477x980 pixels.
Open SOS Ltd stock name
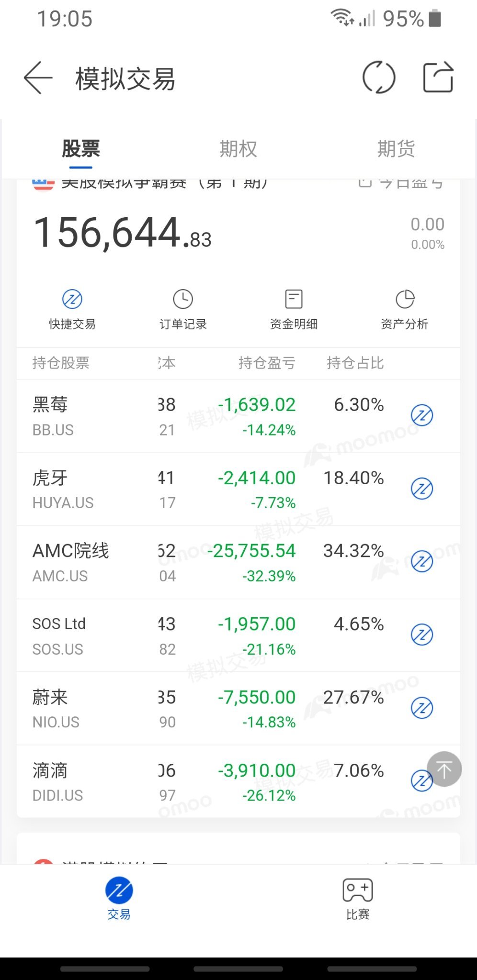pyautogui.click(x=59, y=624)
